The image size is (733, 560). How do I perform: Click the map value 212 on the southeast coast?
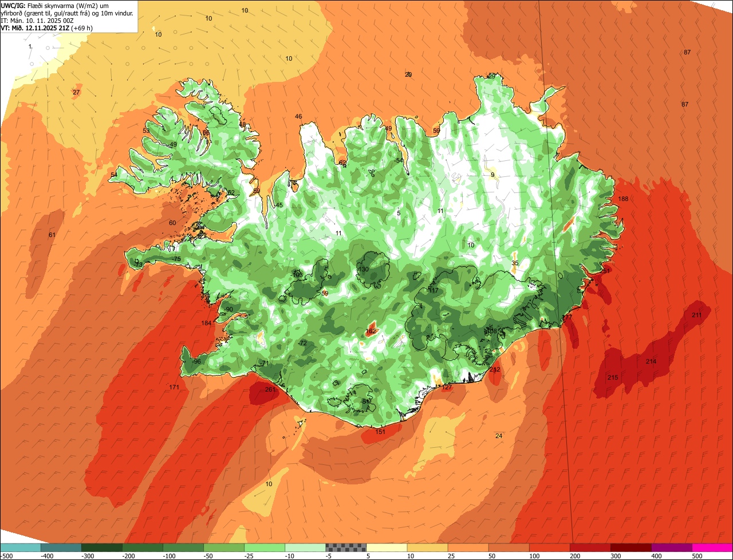pyautogui.click(x=495, y=369)
